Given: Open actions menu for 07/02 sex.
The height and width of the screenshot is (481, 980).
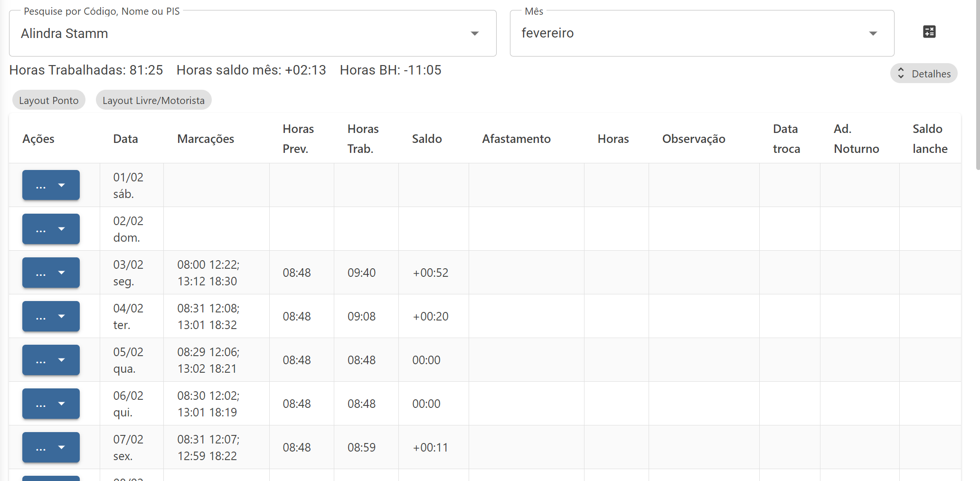Looking at the screenshot, I should tap(51, 447).
